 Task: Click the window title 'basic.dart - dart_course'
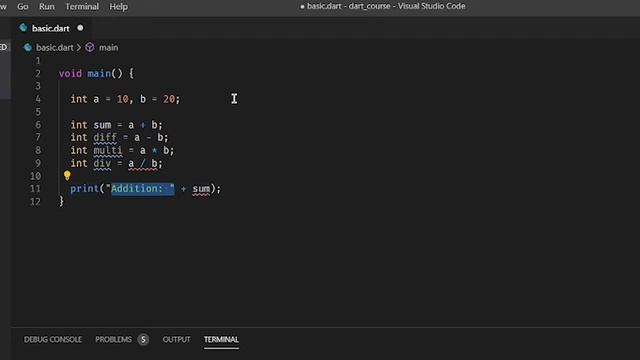click(348, 6)
